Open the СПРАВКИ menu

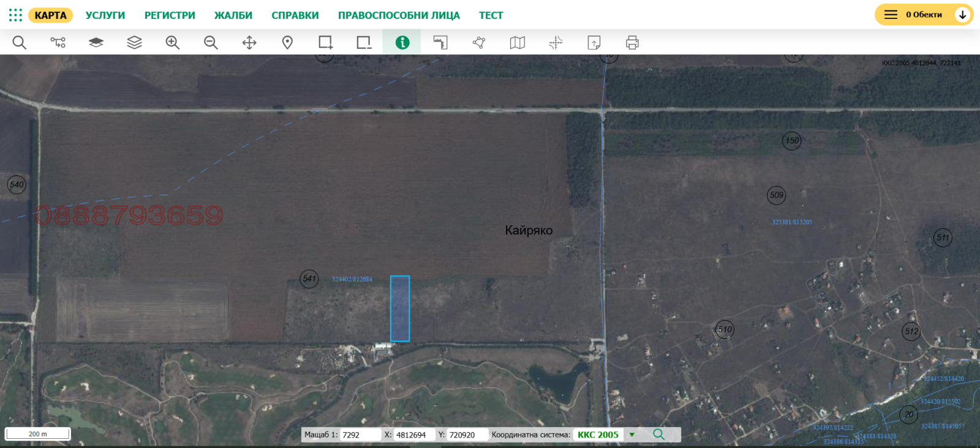pos(295,15)
